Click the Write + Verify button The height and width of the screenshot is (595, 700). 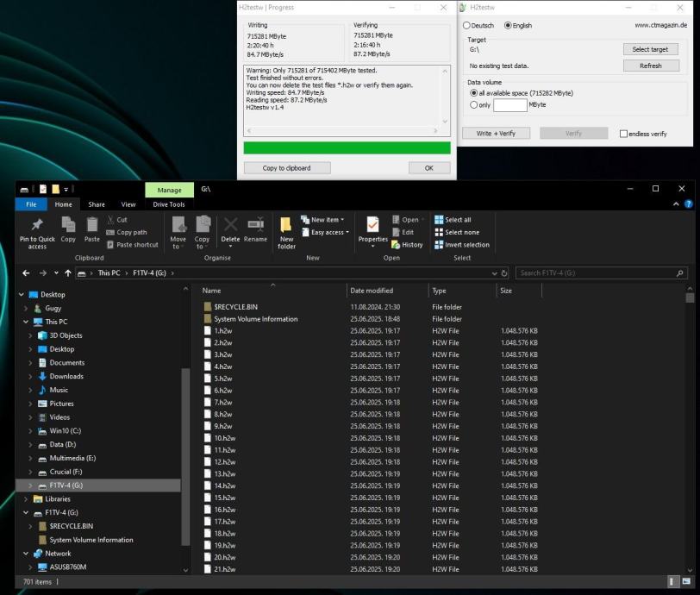(x=496, y=134)
